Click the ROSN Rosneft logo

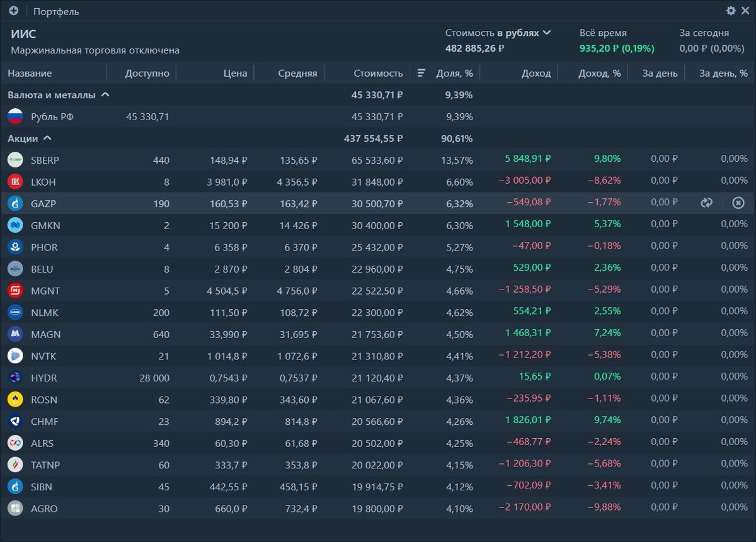pyautogui.click(x=15, y=400)
